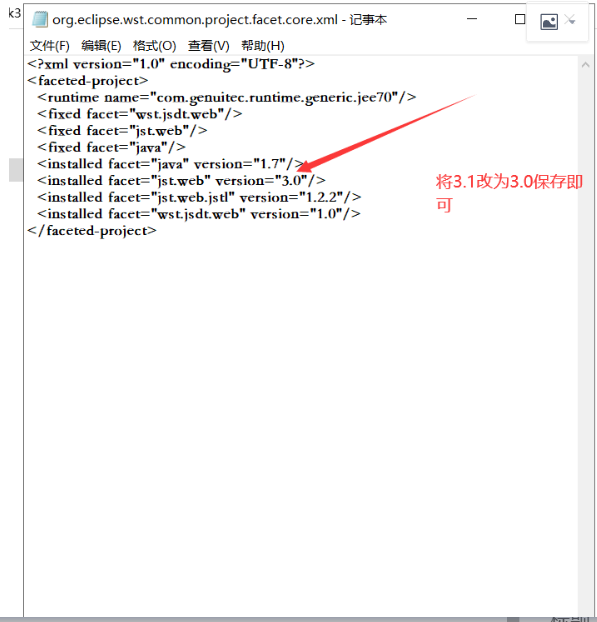The height and width of the screenshot is (622, 597).
Task: Minimize the Notepad window
Action: 472,19
